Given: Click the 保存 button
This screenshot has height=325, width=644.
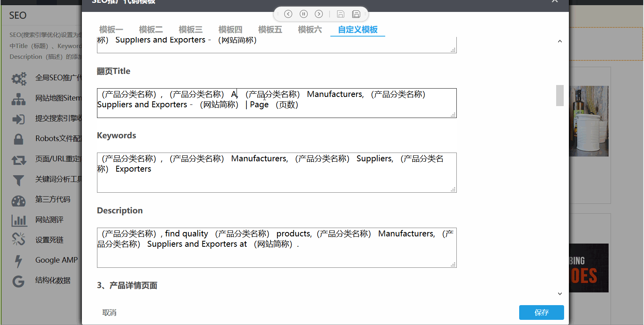Looking at the screenshot, I should coord(541,312).
